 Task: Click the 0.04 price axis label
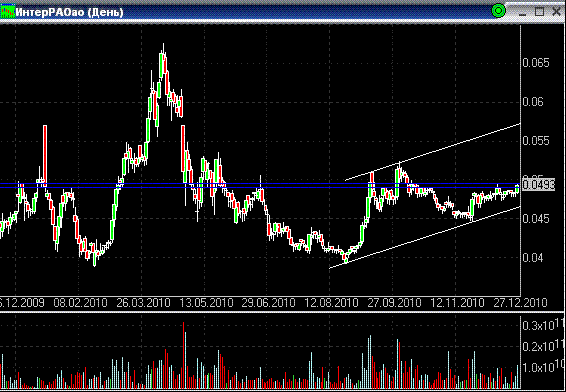tap(533, 258)
